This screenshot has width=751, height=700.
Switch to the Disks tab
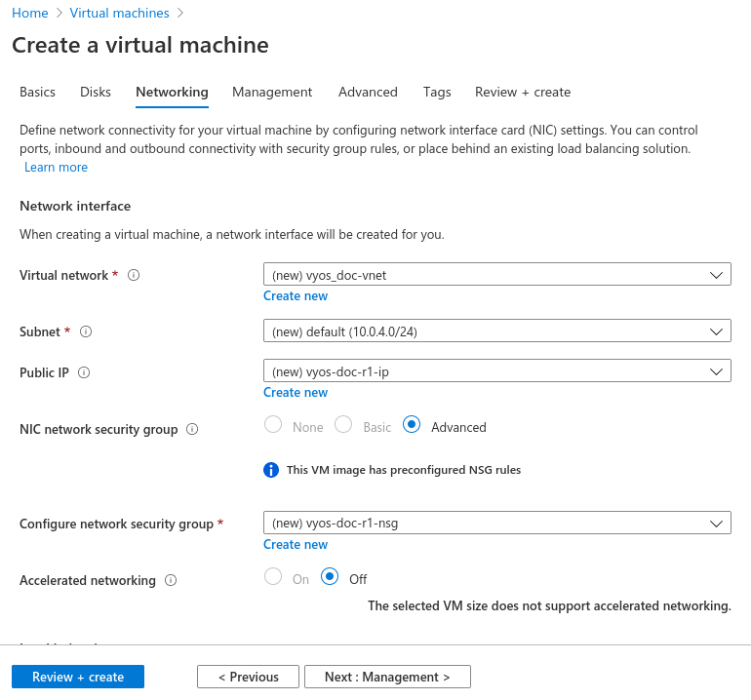(x=96, y=92)
